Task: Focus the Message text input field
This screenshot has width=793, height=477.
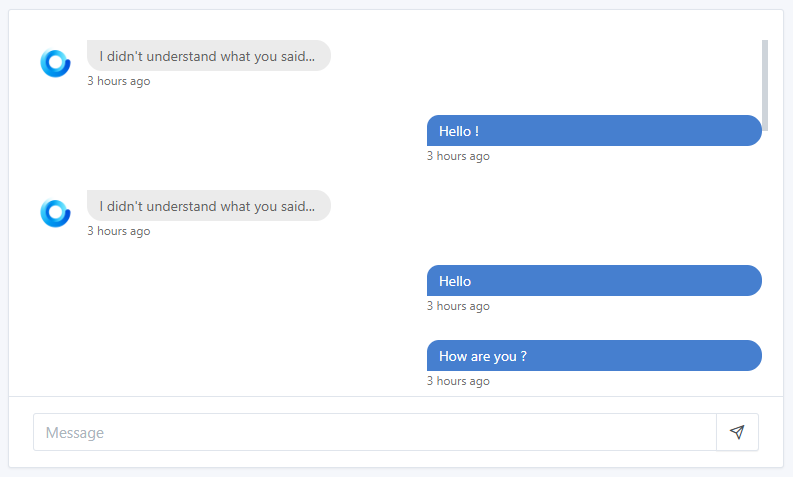Action: tap(375, 432)
